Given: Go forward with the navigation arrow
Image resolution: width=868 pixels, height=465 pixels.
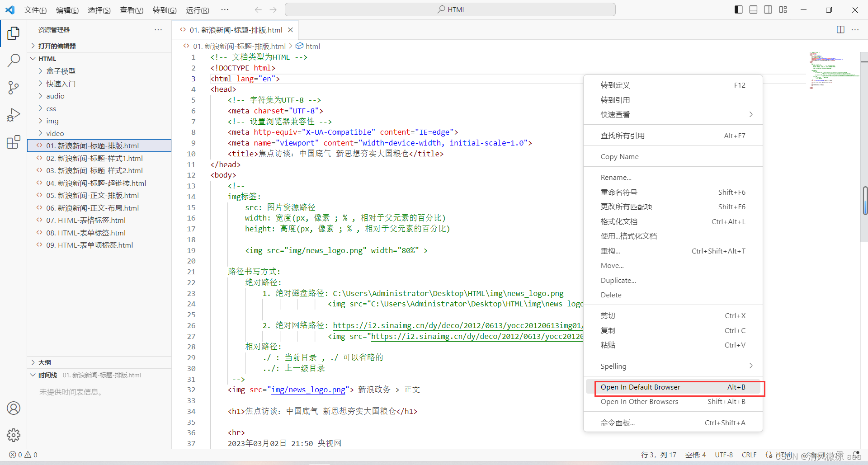Looking at the screenshot, I should [273, 9].
